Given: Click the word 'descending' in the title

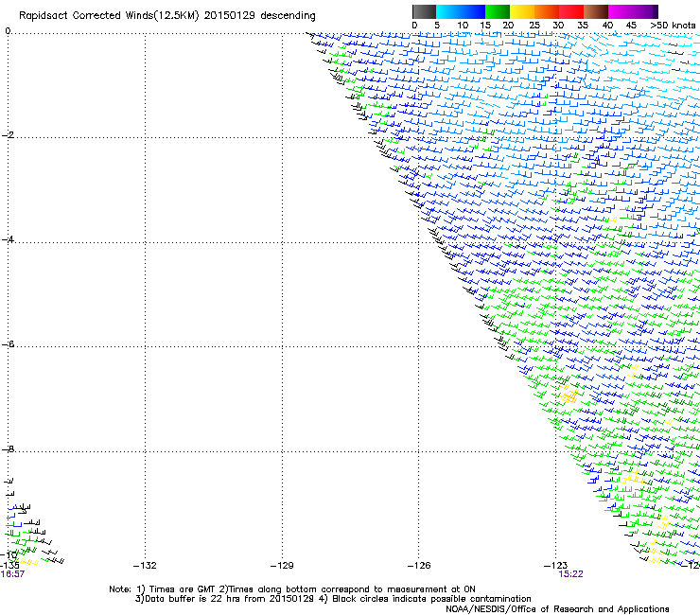Looking at the screenshot, I should tap(288, 16).
